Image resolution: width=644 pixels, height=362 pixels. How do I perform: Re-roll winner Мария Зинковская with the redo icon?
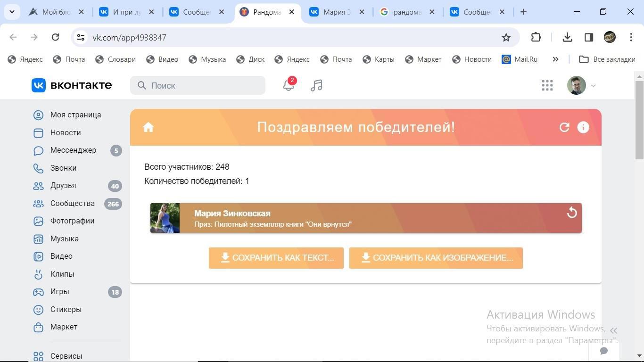(x=572, y=213)
